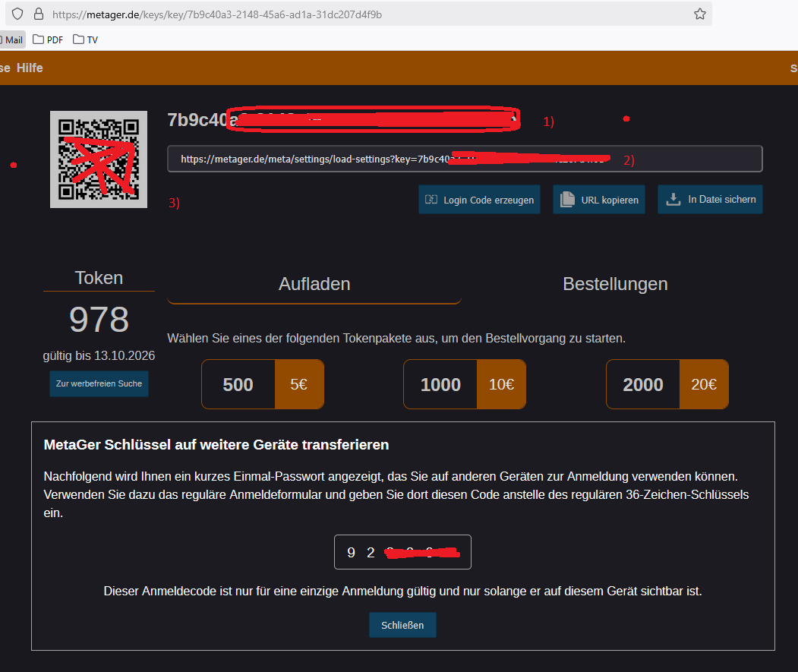Choose the 500 tokens 5€ package
The width and height of the screenshot is (798, 672).
click(263, 384)
